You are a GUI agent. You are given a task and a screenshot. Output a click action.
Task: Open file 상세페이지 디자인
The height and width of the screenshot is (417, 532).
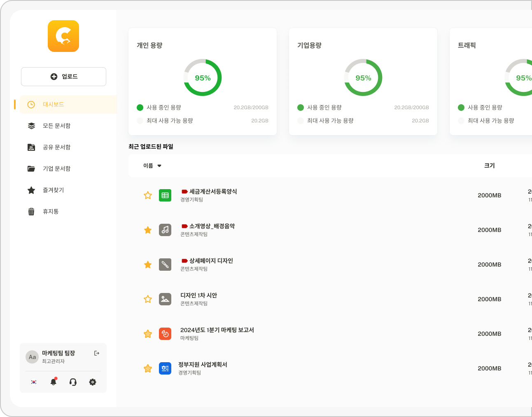click(211, 261)
